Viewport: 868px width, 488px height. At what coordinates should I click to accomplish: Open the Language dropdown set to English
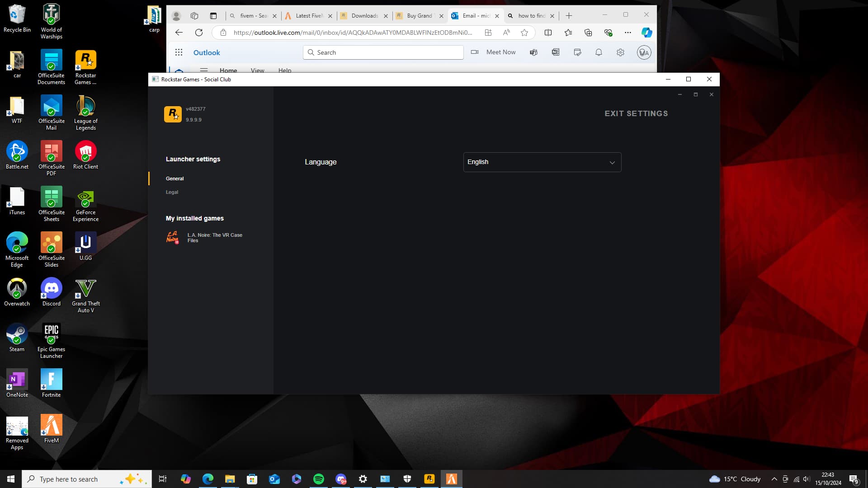pos(542,162)
